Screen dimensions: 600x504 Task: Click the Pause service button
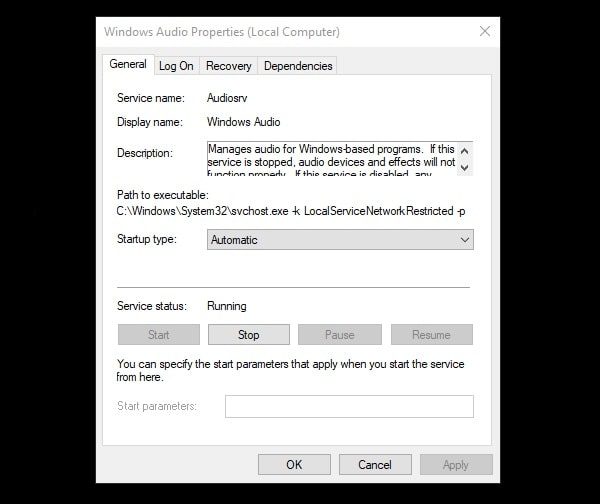tap(340, 335)
